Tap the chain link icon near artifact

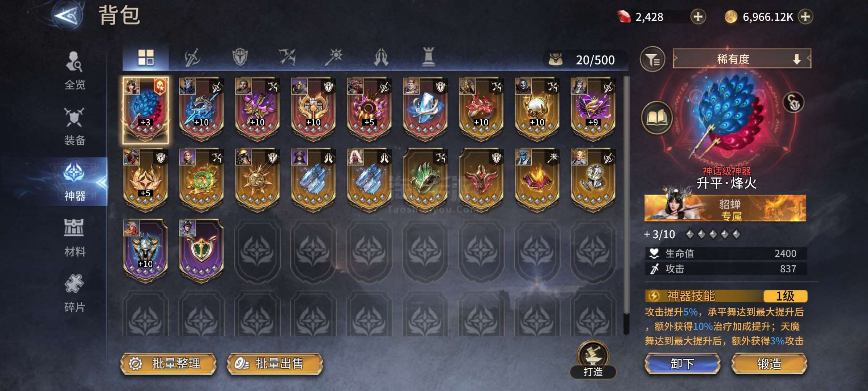tap(793, 102)
